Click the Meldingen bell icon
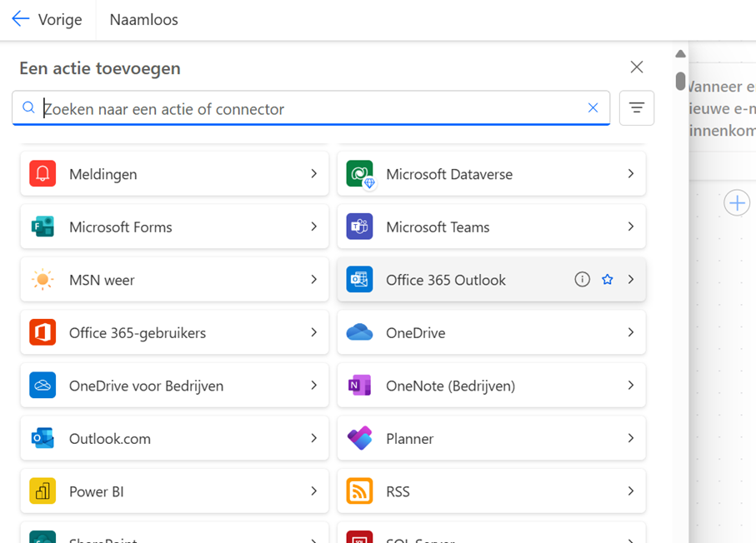This screenshot has height=543, width=756. pos(43,173)
